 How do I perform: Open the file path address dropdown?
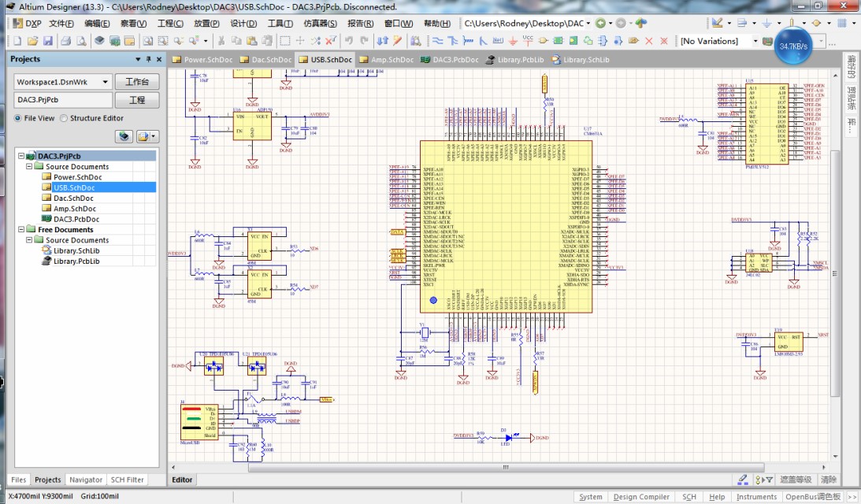click(x=588, y=23)
